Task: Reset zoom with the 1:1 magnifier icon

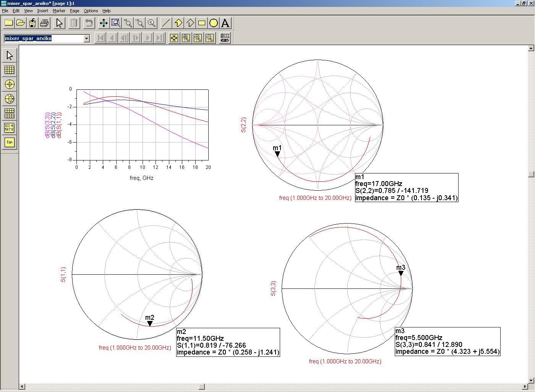Action: coord(151,23)
